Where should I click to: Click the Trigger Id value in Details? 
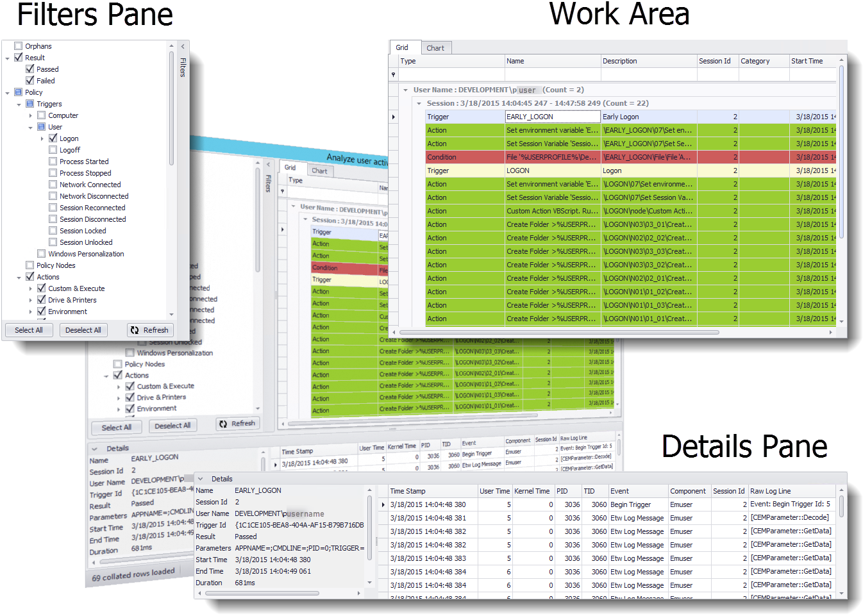pyautogui.click(x=299, y=525)
